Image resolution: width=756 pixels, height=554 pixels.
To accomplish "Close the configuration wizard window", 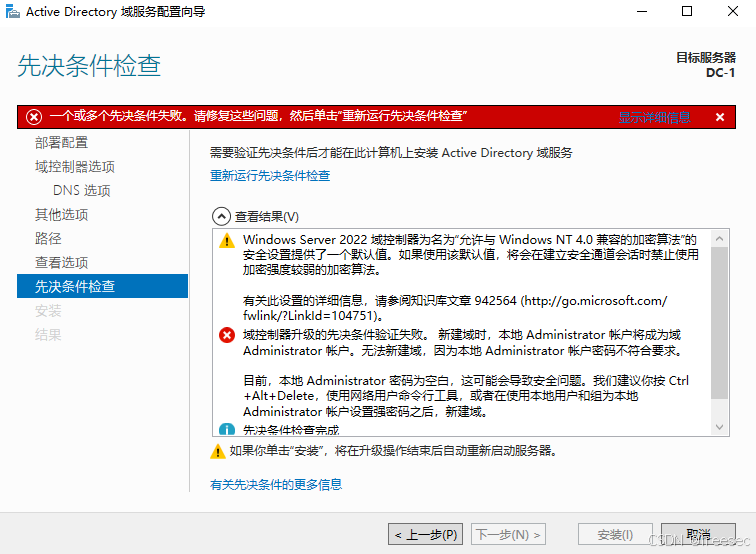I will pyautogui.click(x=733, y=12).
